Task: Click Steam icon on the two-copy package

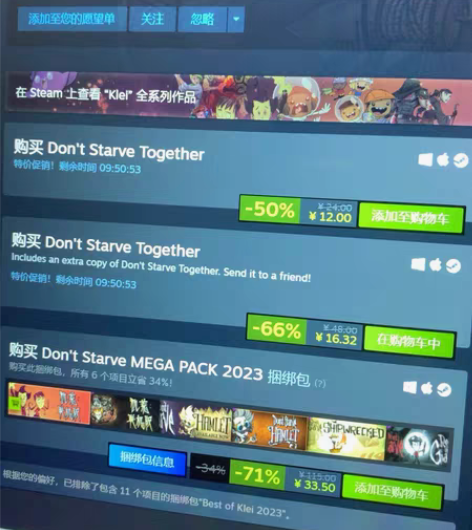Action: coord(453,266)
